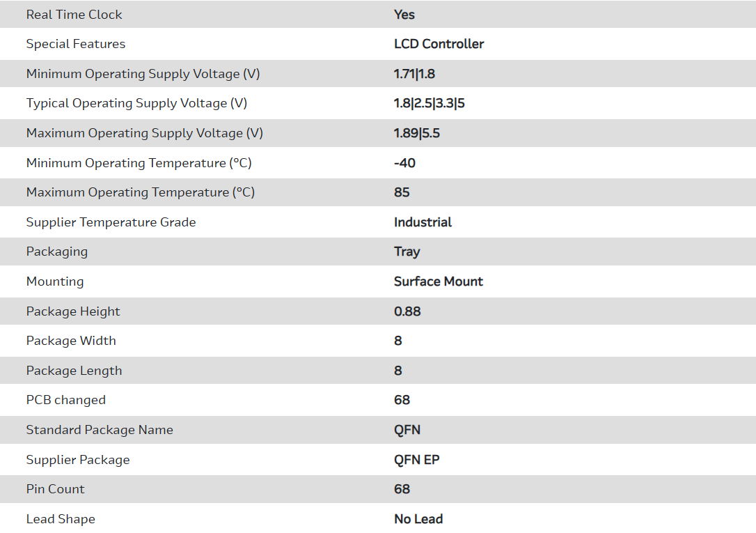Click the "Pin Count" row label
This screenshot has width=756, height=533.
55,489
